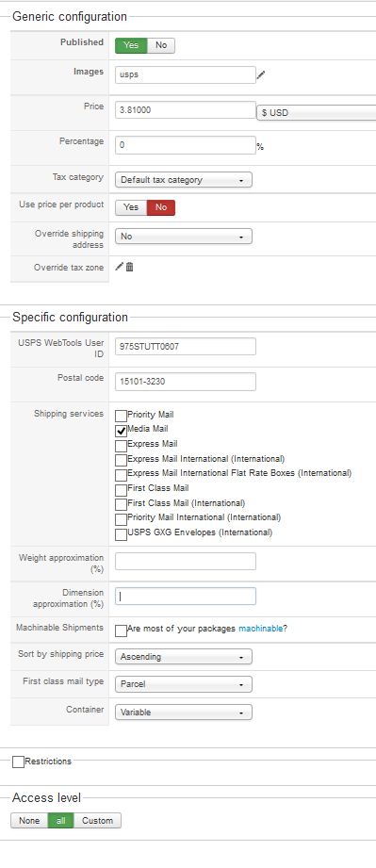Select the Custom access level button
The height and width of the screenshot is (868, 376).
[x=97, y=821]
